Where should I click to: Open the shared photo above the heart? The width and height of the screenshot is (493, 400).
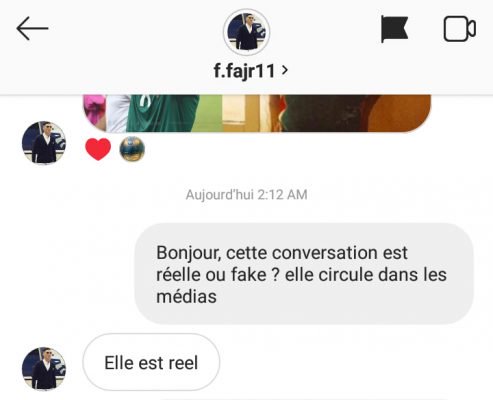[257, 113]
